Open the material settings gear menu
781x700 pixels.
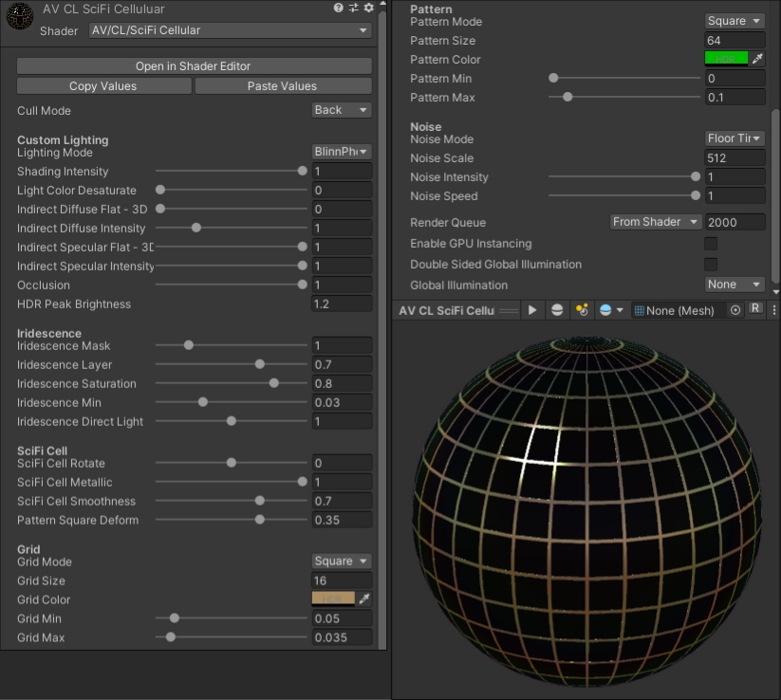[x=367, y=8]
